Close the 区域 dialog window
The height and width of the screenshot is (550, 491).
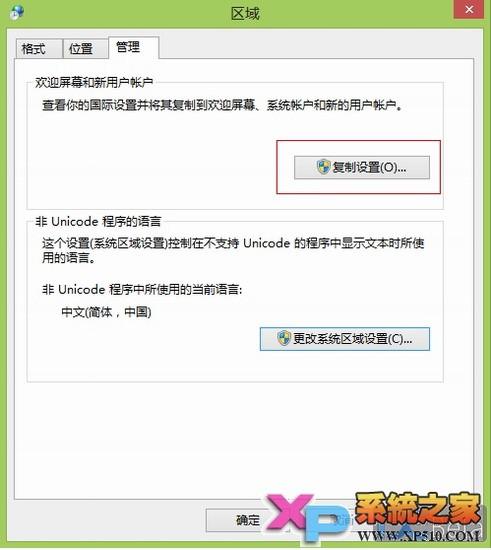[x=469, y=9]
